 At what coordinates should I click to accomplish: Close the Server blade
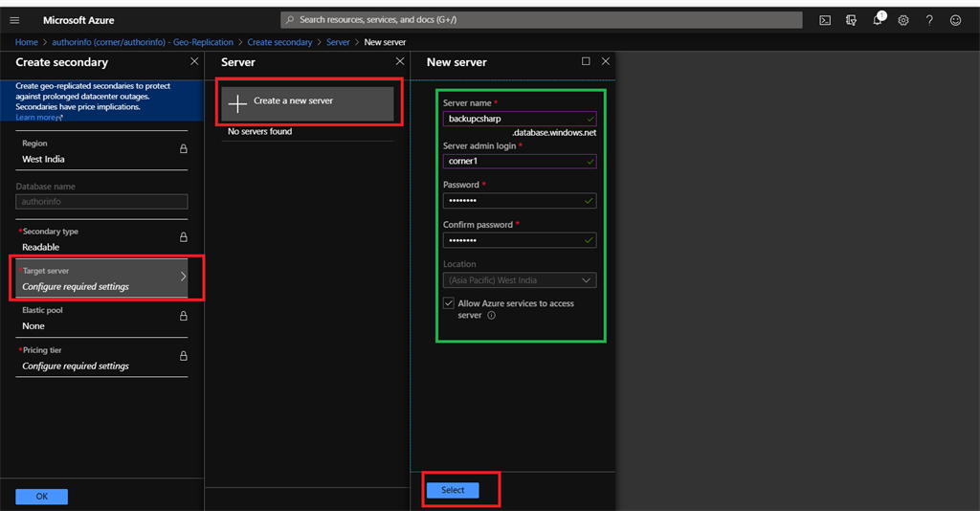click(400, 61)
